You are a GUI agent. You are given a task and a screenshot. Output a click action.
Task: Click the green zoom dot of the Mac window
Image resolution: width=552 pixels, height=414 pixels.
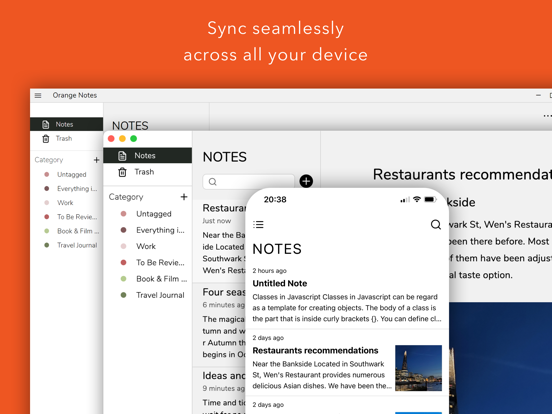(x=133, y=139)
